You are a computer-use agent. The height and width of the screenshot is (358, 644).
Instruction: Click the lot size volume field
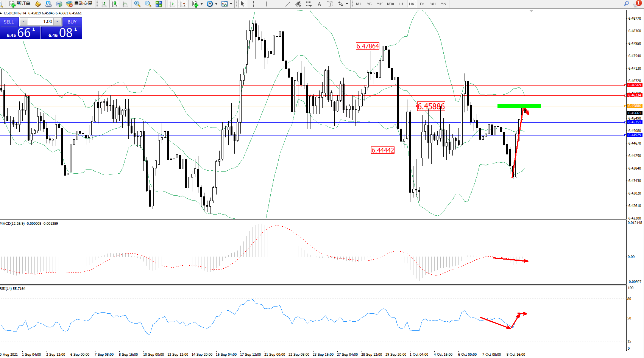pyautogui.click(x=41, y=22)
